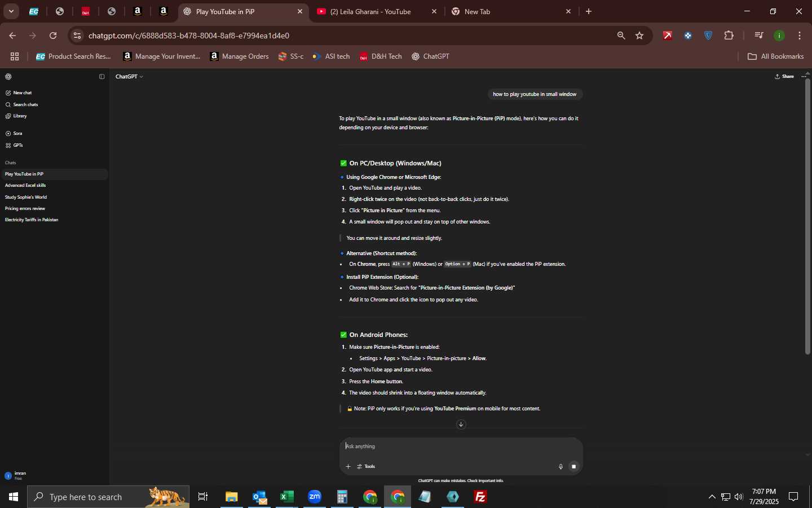Start voice dictation microphone

[561, 467]
